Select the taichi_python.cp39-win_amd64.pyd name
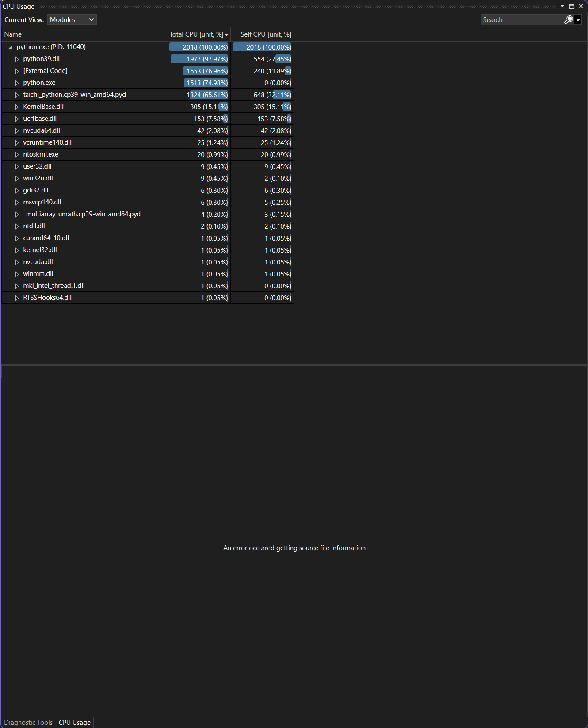 coord(75,95)
